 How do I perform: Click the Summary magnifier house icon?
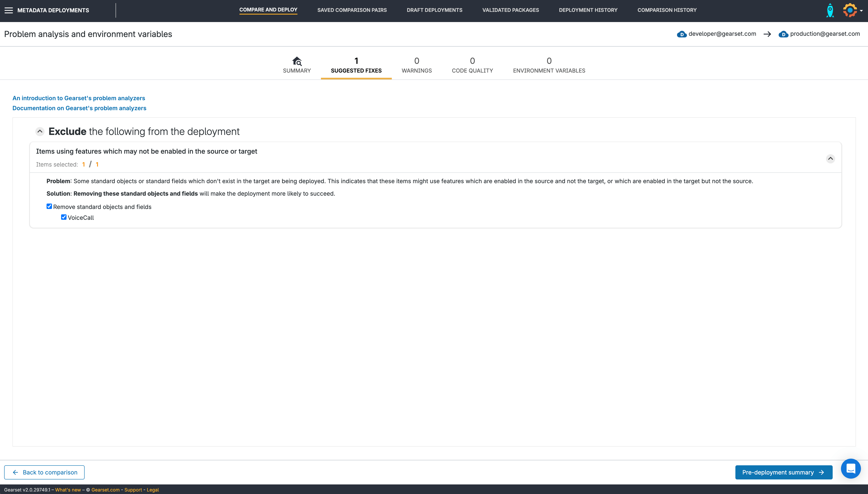(297, 61)
